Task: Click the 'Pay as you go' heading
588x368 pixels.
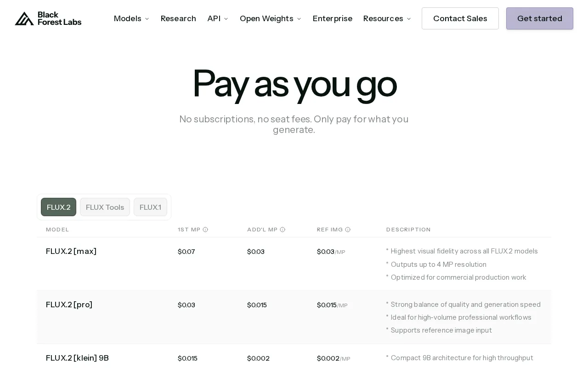Action: point(294,84)
